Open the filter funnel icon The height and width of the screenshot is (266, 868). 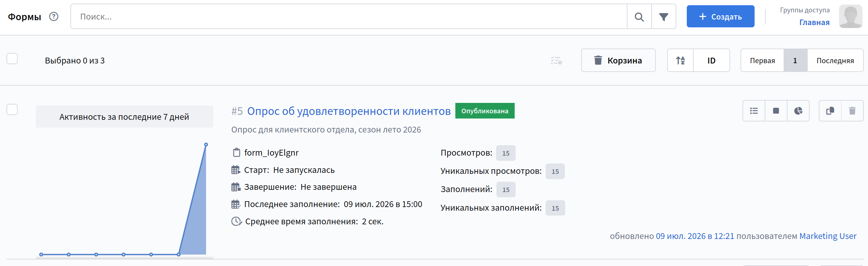tap(663, 17)
